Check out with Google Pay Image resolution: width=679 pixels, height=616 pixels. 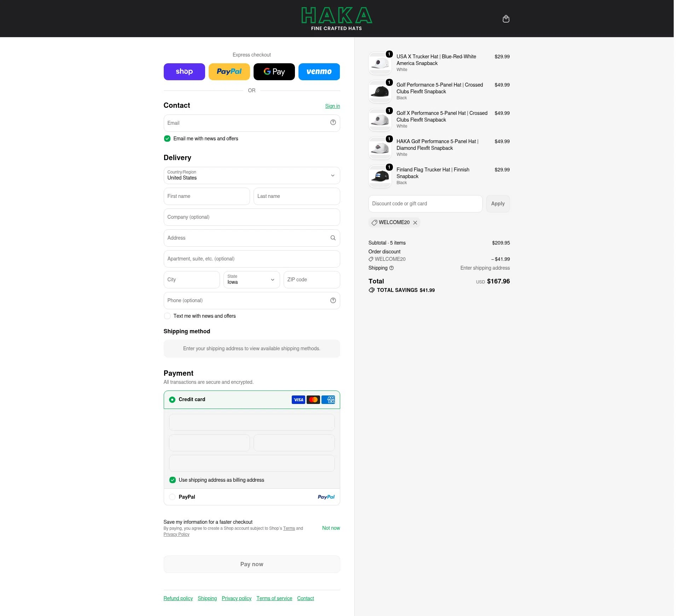tap(274, 72)
